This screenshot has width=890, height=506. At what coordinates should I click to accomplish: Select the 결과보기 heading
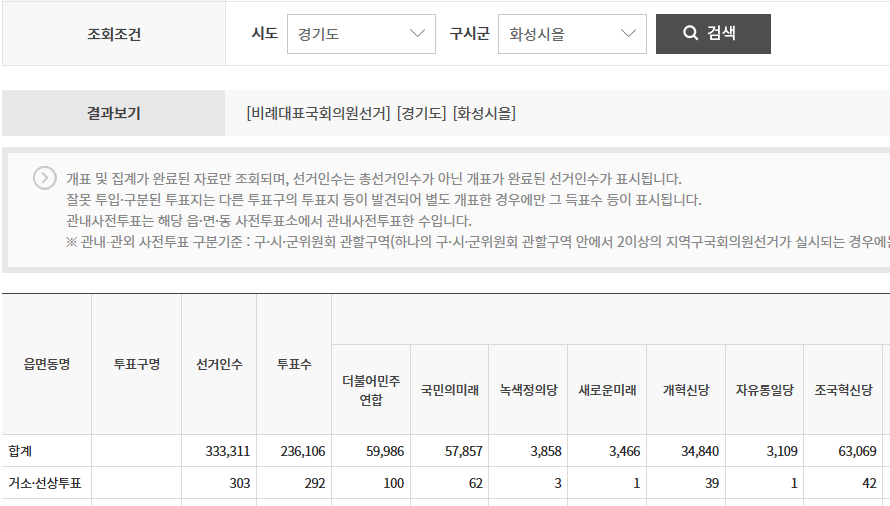pos(114,113)
